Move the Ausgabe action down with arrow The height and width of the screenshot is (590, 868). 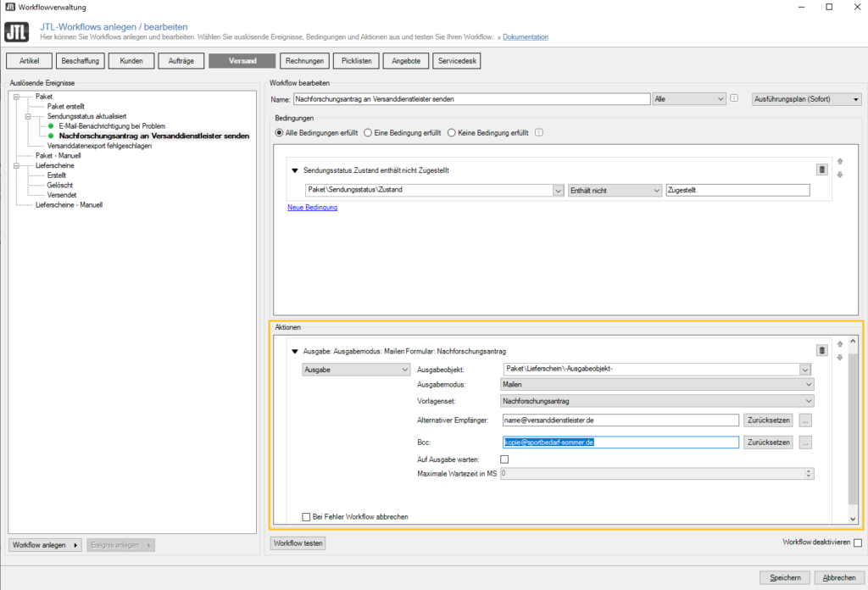[840, 358]
